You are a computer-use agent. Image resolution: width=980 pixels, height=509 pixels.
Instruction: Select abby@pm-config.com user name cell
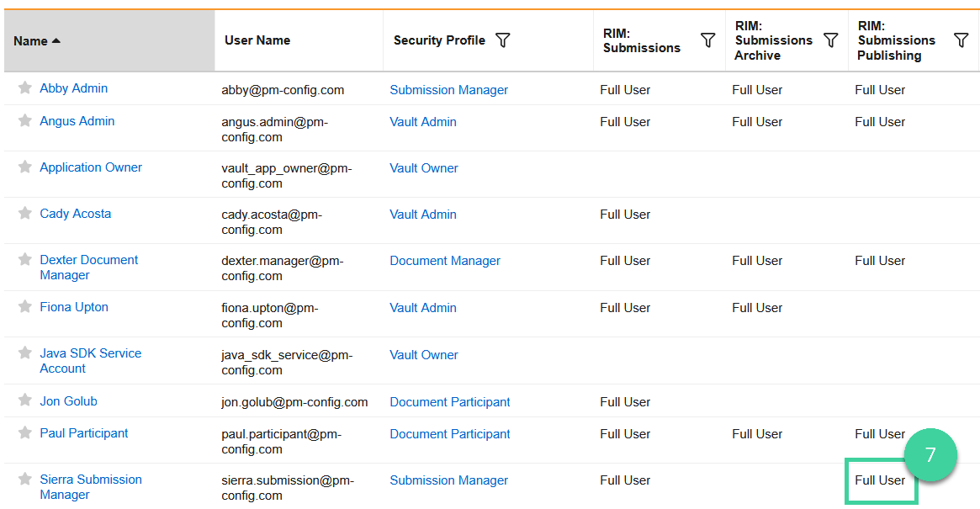[x=283, y=90]
